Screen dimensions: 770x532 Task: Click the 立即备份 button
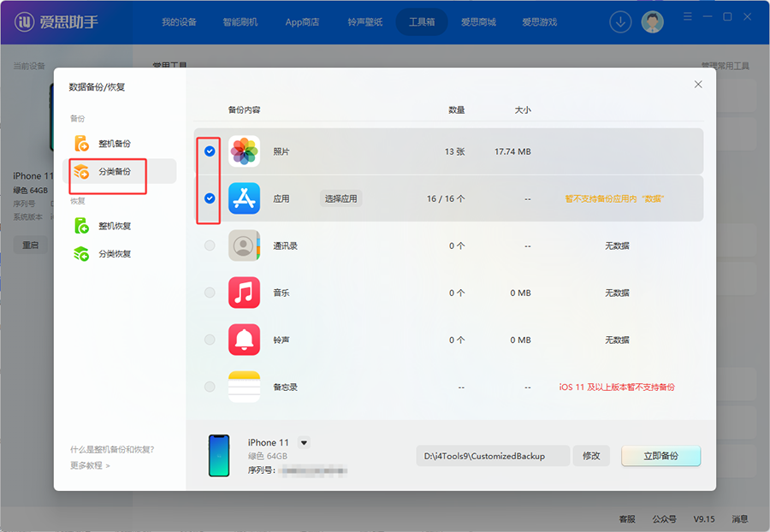[660, 456]
